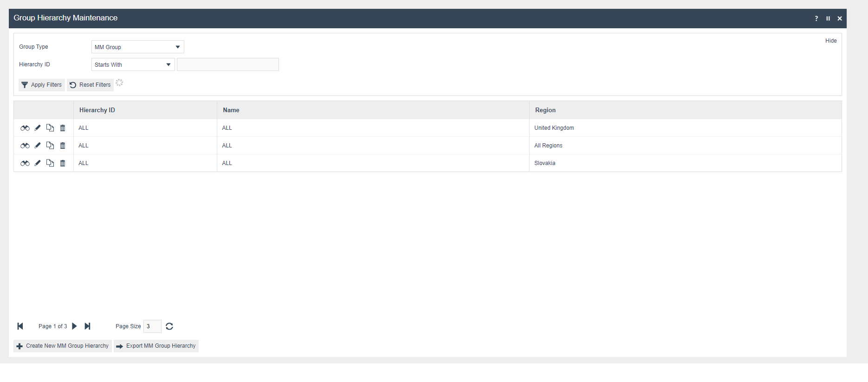The image size is (868, 382).
Task: Click pencil edit icon for All Regions row
Action: [38, 146]
